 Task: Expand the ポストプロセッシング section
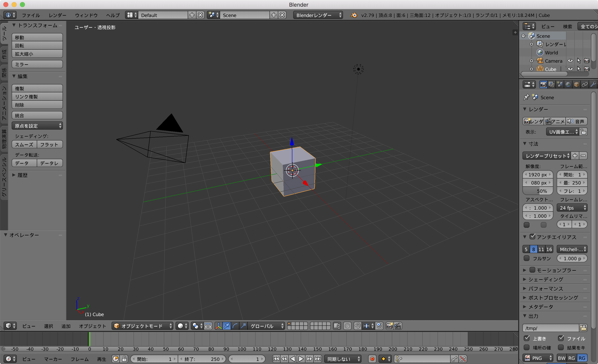tap(547, 298)
